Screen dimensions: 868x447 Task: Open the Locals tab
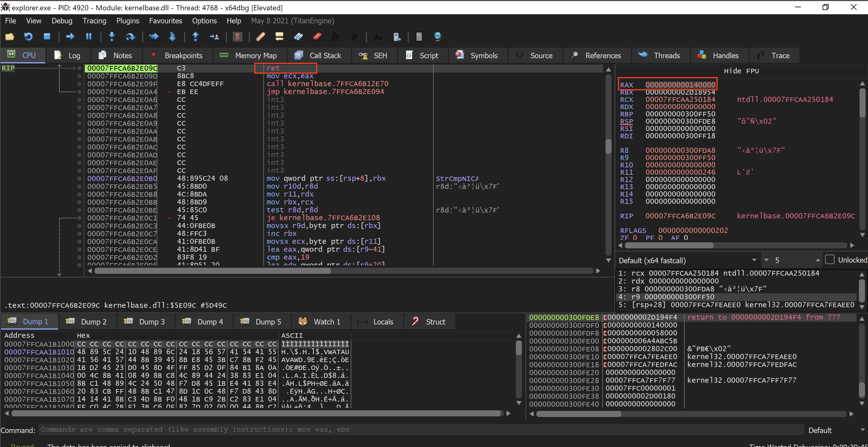point(376,322)
